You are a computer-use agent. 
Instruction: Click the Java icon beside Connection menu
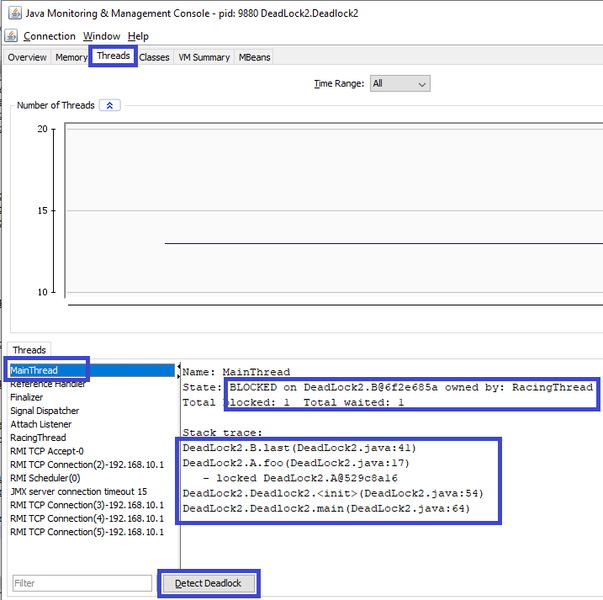point(11,36)
